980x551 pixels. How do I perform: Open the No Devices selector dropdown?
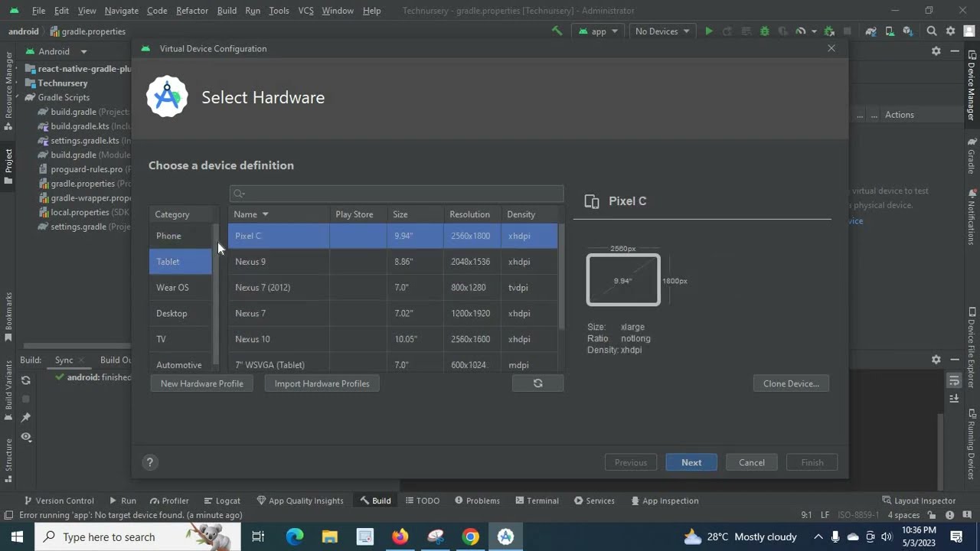(x=662, y=31)
